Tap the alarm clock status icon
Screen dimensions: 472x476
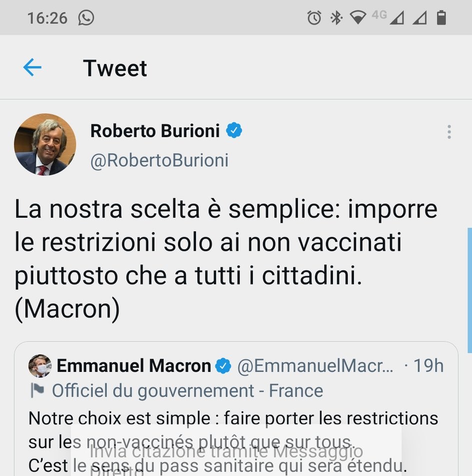[x=314, y=18]
